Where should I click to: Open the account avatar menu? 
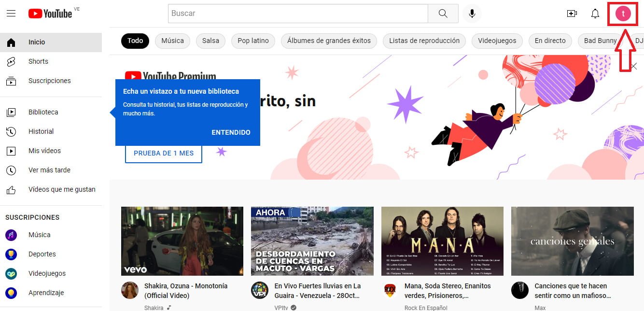(623, 14)
